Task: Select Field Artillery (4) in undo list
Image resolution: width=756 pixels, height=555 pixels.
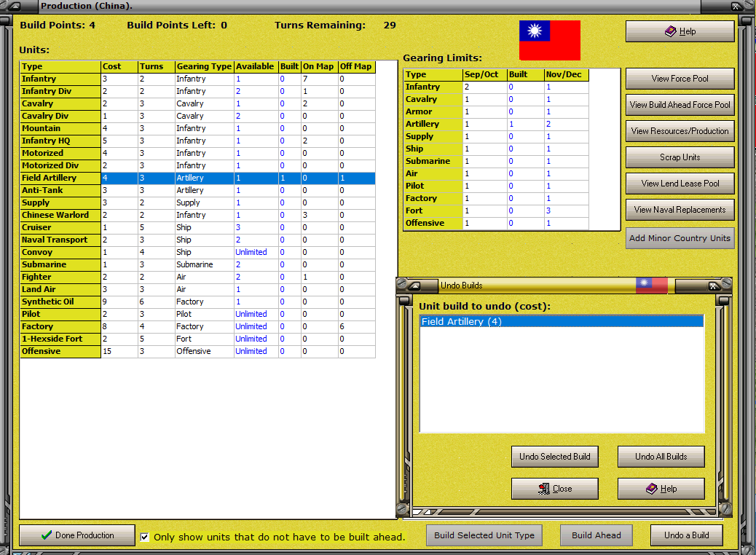Action: click(x=562, y=322)
